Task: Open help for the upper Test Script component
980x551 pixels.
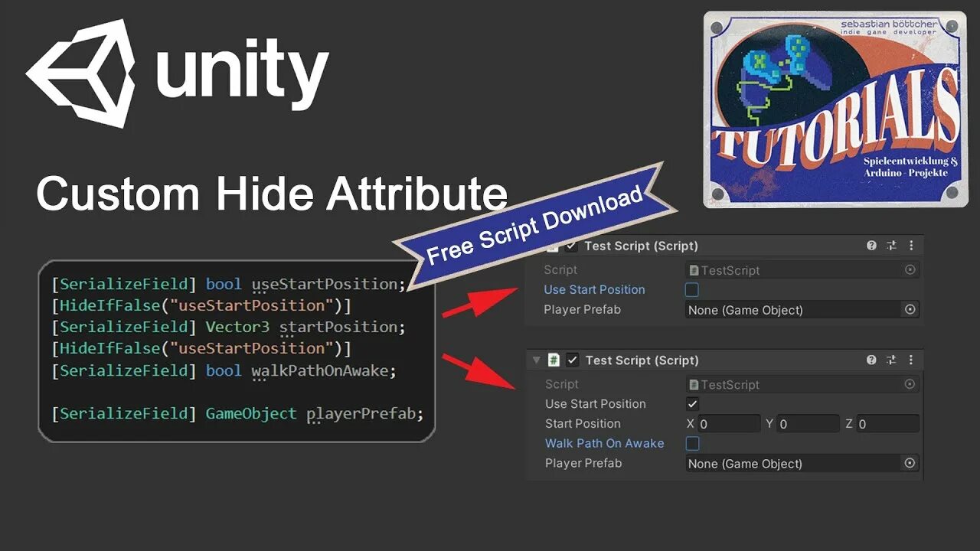Action: pyautogui.click(x=871, y=246)
